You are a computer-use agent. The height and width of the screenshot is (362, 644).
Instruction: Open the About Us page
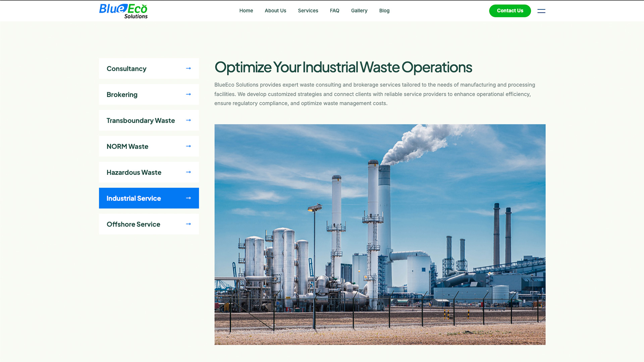275,11
